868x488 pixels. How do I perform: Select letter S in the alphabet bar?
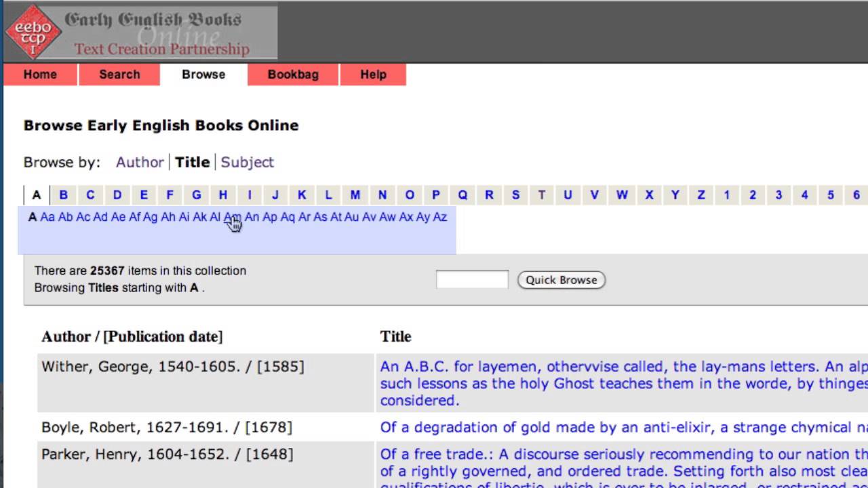(x=515, y=195)
